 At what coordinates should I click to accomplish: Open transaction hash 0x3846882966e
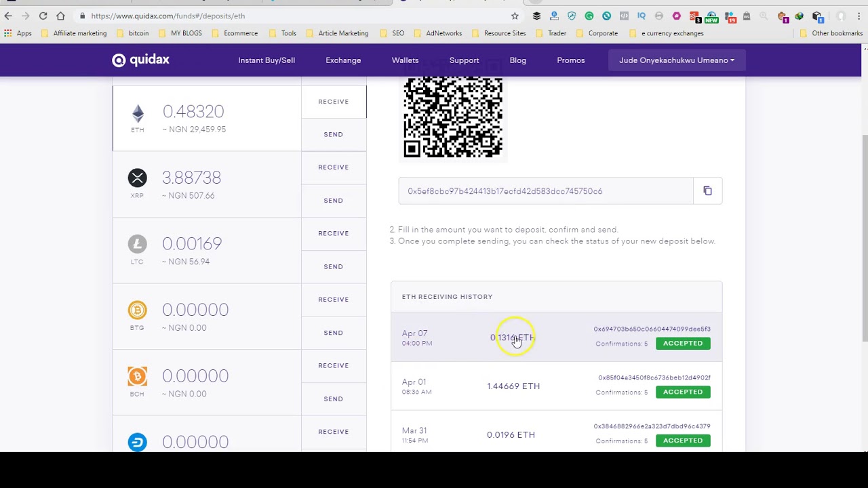[x=652, y=426]
